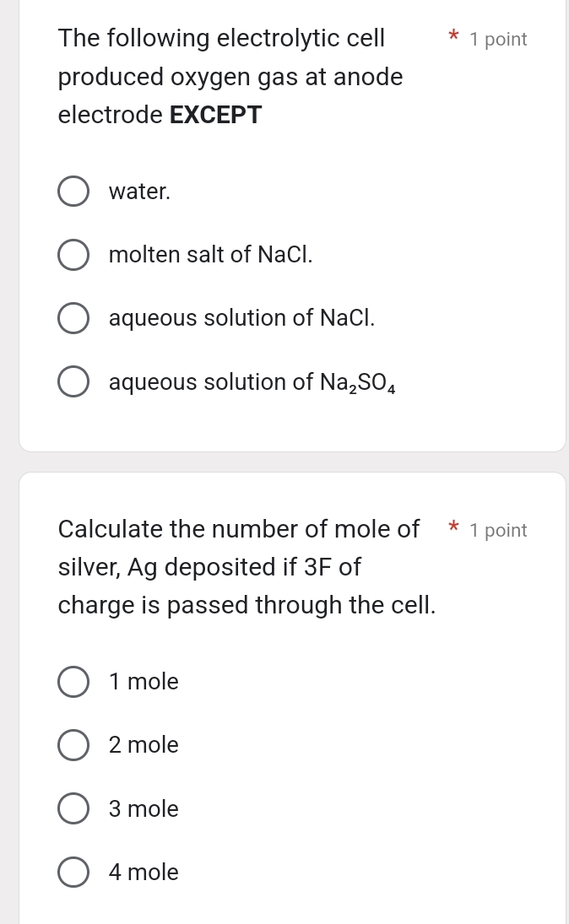Click the red asterisk on first question
This screenshot has width=569, height=924.
click(453, 37)
